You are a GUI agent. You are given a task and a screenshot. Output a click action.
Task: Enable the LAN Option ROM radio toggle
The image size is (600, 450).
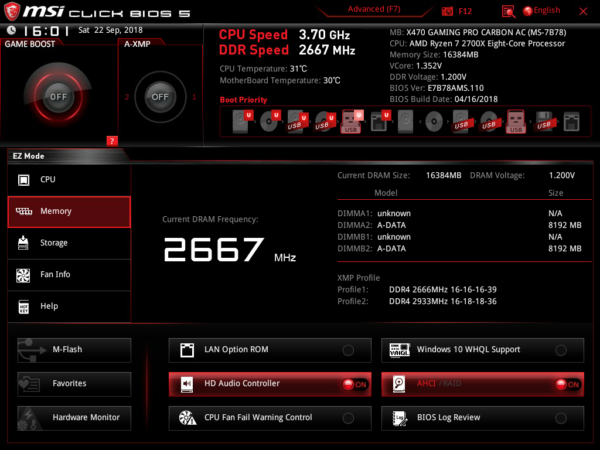[348, 350]
